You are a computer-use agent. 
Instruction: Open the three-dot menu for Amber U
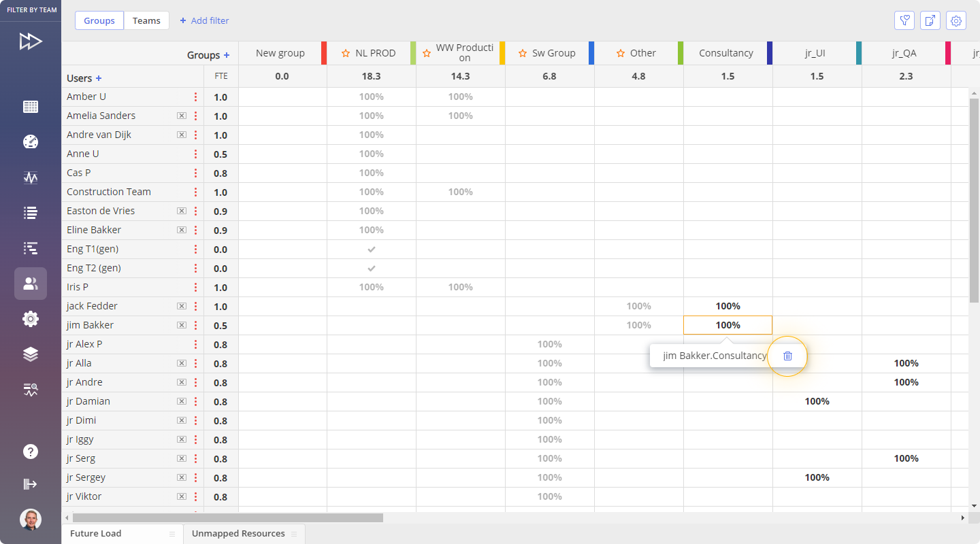[x=196, y=97]
